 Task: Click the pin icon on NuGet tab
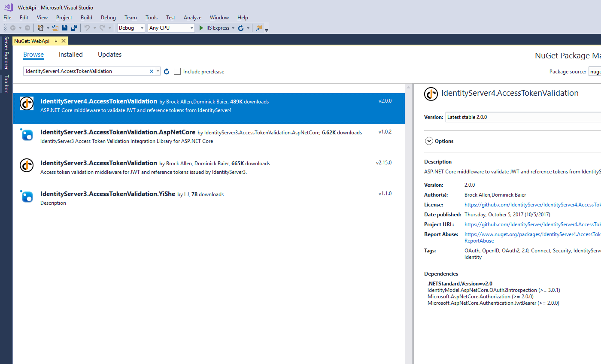(x=55, y=41)
